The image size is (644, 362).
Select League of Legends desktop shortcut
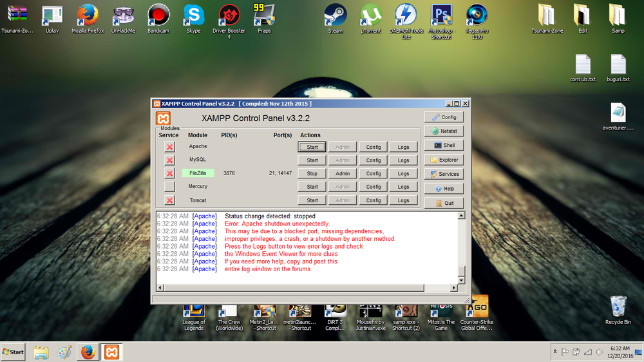pyautogui.click(x=194, y=318)
